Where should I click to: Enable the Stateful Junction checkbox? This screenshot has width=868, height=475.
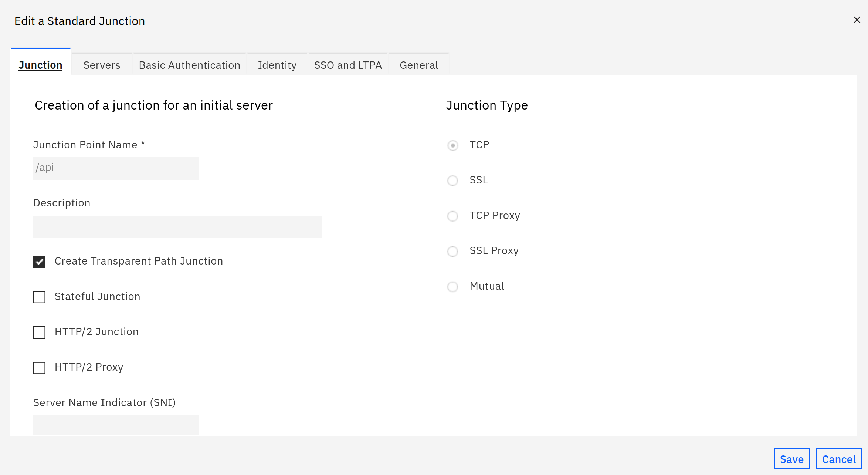point(40,297)
